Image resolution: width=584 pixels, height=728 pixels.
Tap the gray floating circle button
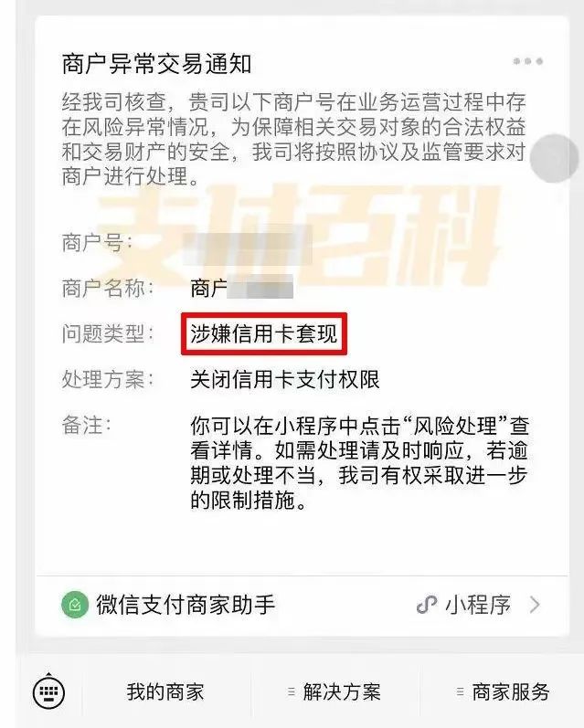tap(554, 158)
